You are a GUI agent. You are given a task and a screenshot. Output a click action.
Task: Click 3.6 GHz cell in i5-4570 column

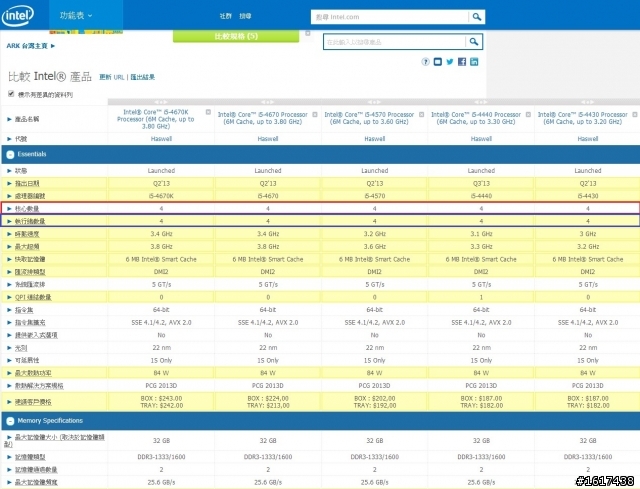[x=375, y=247]
